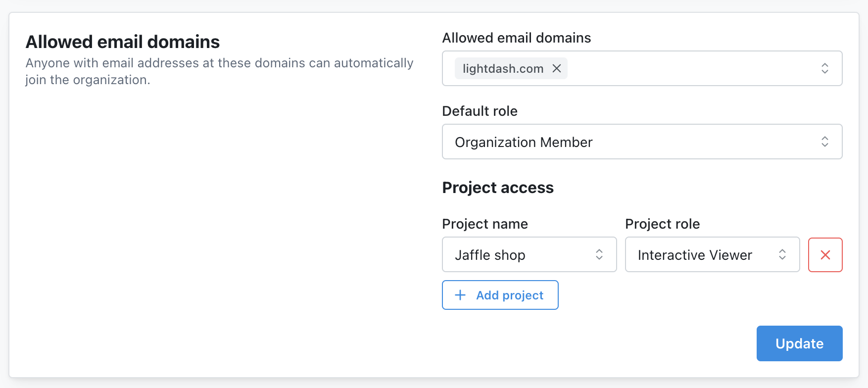This screenshot has width=868, height=388.
Task: Click the bold Allowed email domains section title
Action: click(x=123, y=42)
